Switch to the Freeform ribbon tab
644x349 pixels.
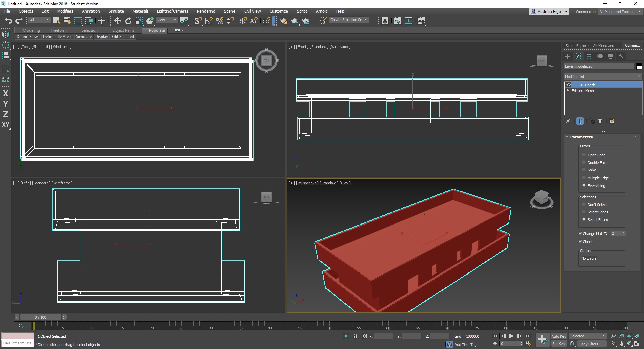pos(58,30)
